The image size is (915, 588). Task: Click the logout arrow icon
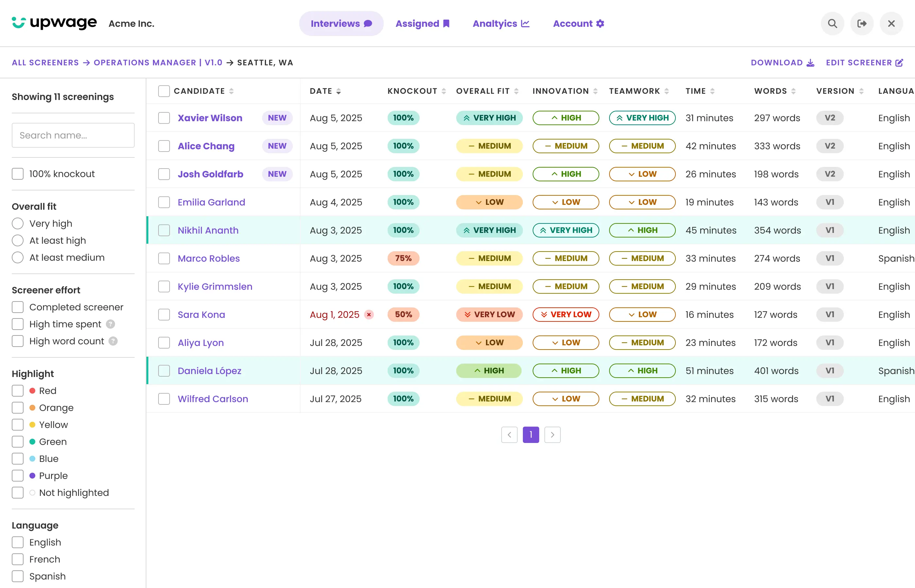(861, 24)
